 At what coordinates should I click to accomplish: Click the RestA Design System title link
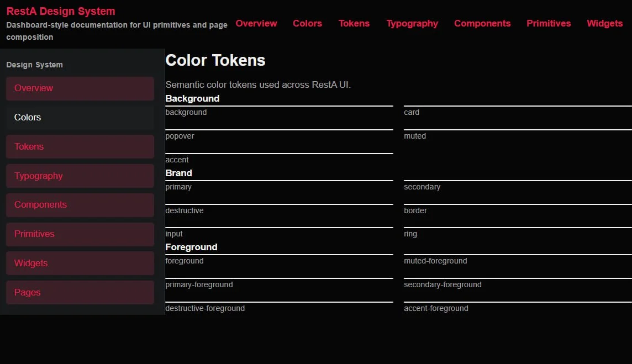(61, 11)
